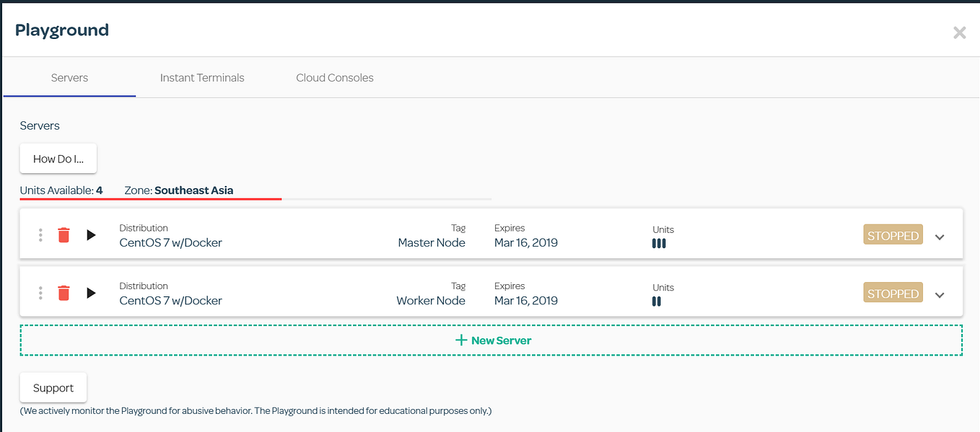
Task: Open the Support button
Action: point(53,388)
